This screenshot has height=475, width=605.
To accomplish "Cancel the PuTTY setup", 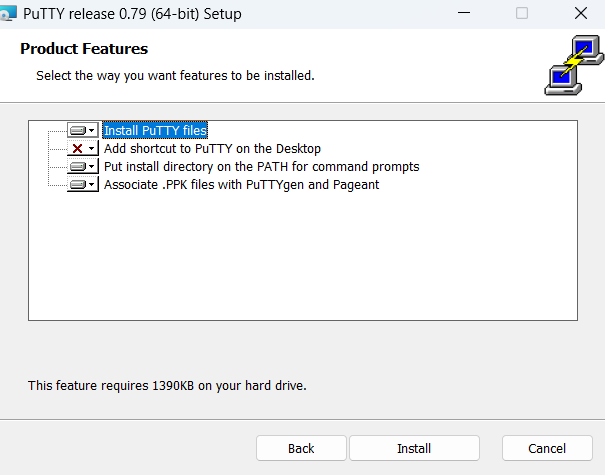I will 547,448.
